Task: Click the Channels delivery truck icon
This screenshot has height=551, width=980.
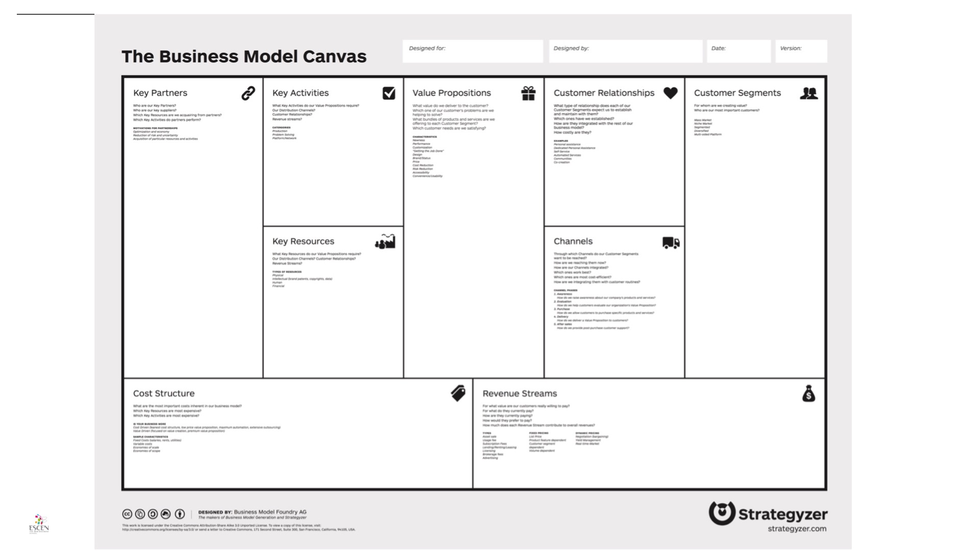Action: point(670,242)
